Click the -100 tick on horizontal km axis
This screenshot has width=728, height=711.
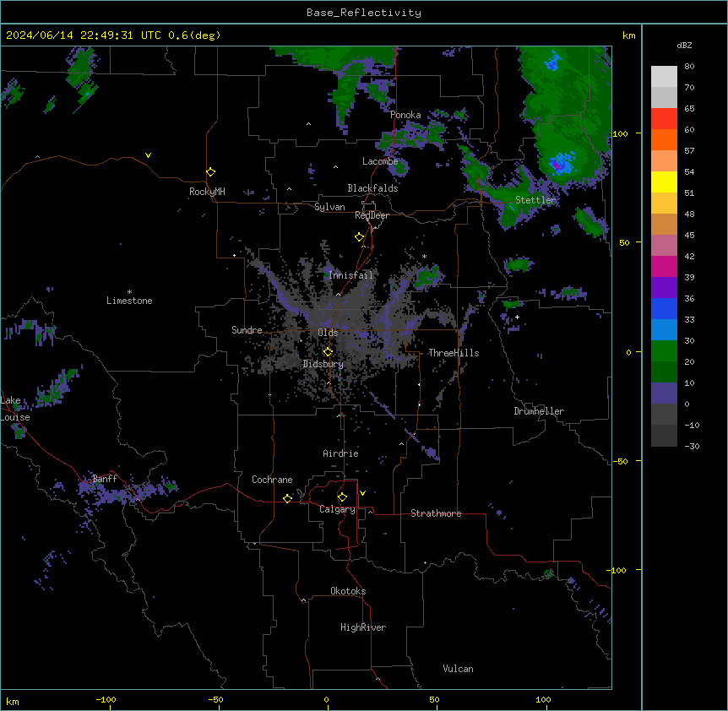click(106, 699)
